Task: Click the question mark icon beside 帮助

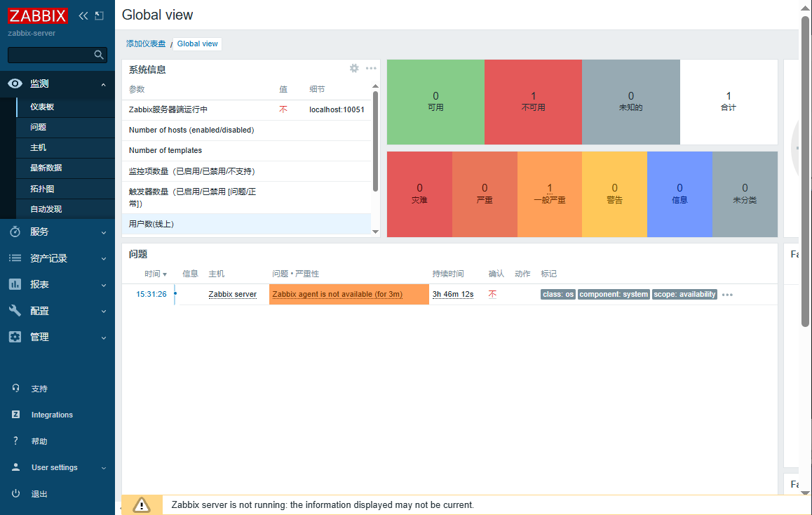Action: 15,441
